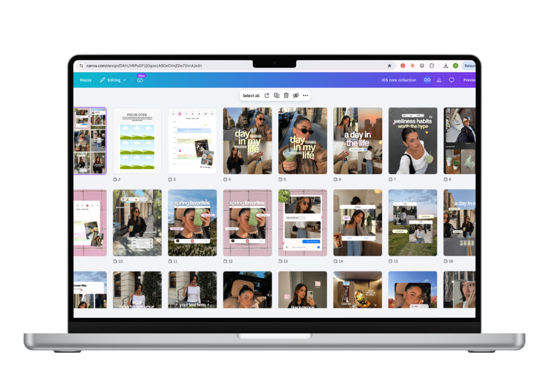This screenshot has width=549, height=392.
Task: Click the notes icon for page 3
Action: click(x=170, y=180)
